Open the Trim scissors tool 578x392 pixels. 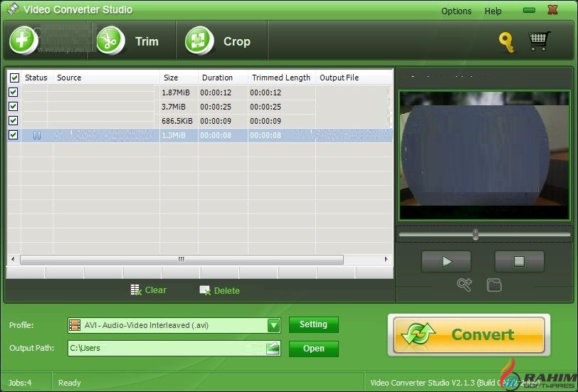pos(110,41)
